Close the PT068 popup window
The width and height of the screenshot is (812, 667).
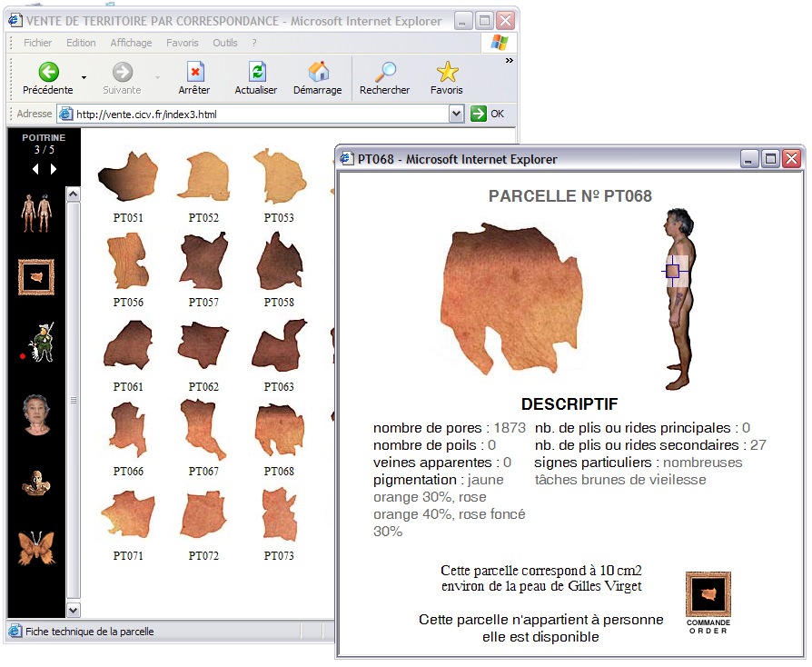tap(792, 159)
